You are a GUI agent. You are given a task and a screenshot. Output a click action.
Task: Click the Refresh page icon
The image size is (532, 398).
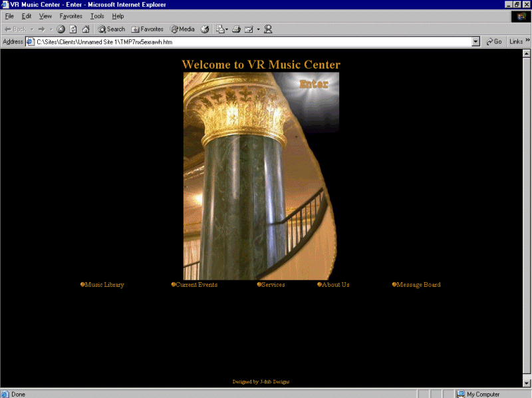[73, 29]
